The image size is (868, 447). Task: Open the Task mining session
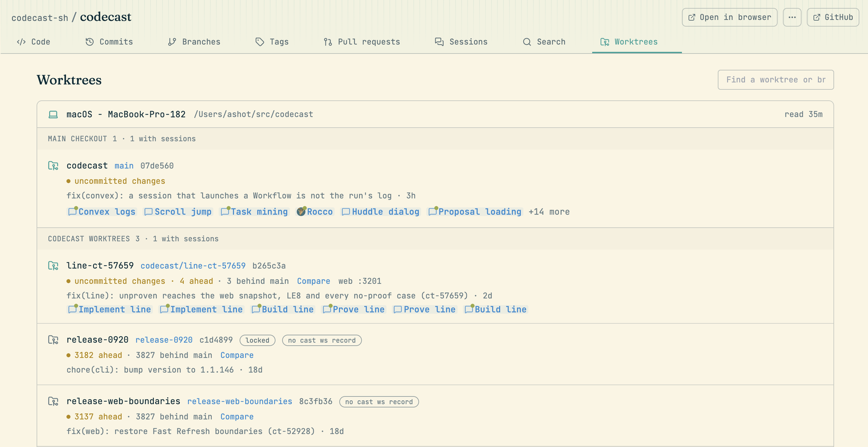pyautogui.click(x=254, y=212)
